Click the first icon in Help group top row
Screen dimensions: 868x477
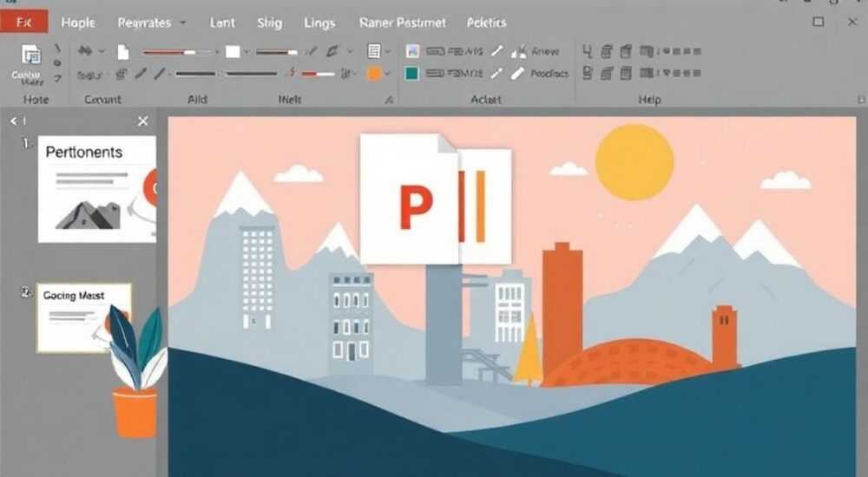pyautogui.click(x=588, y=51)
